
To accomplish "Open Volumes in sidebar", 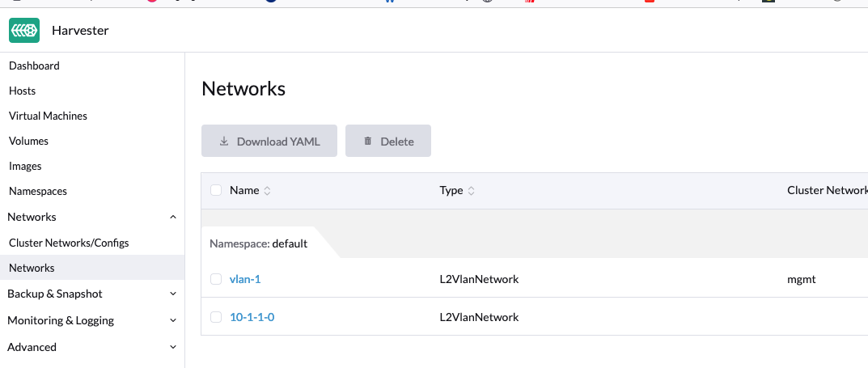I will coord(29,141).
